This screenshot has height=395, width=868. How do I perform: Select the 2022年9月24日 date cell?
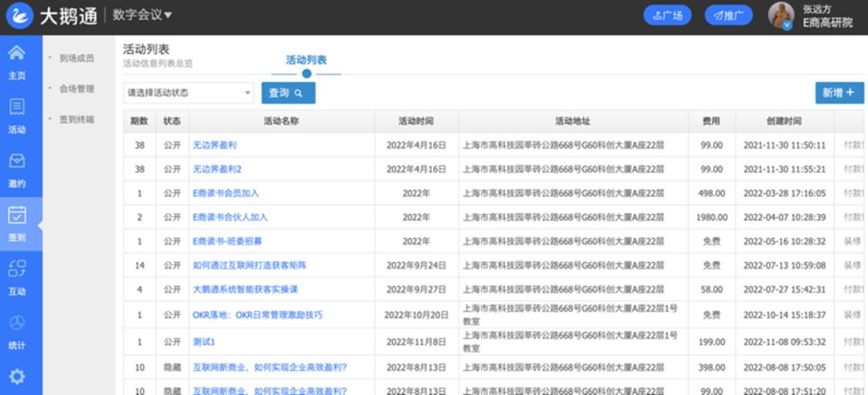[416, 265]
